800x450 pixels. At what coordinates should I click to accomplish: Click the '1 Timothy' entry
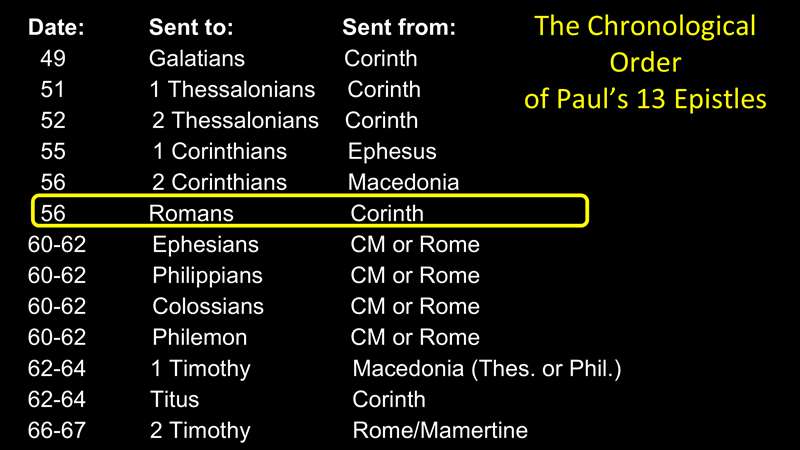(x=200, y=369)
